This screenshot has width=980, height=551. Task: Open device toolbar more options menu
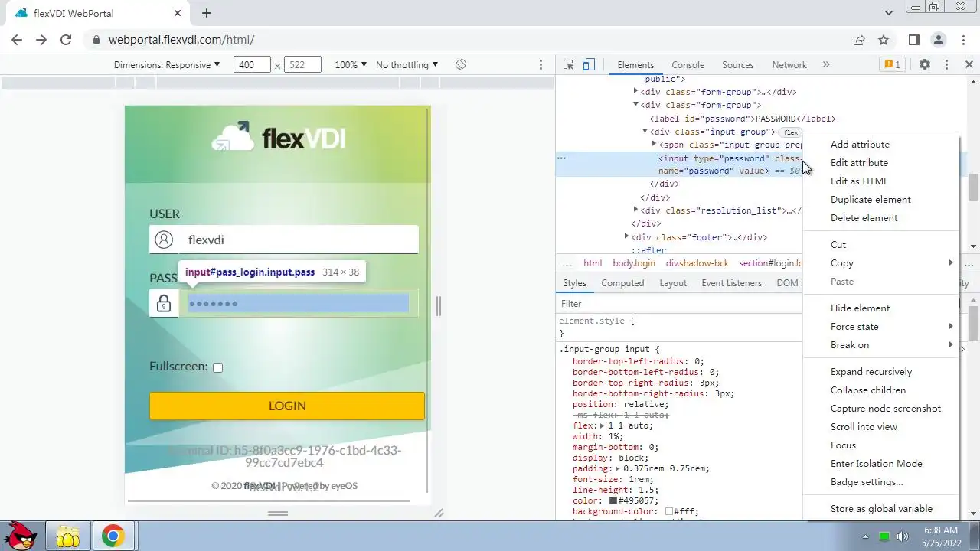click(541, 65)
